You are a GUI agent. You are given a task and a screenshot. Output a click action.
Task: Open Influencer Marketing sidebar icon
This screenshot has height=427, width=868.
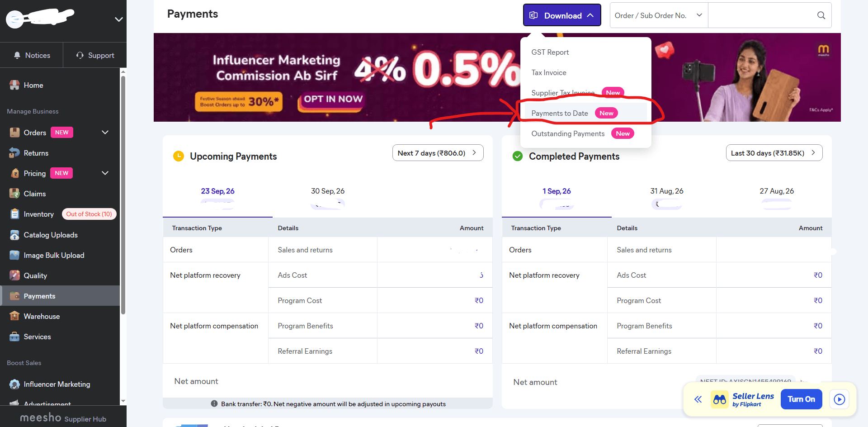14,384
